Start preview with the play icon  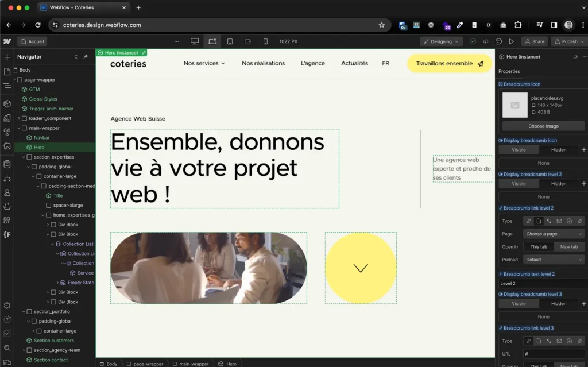[x=512, y=41]
